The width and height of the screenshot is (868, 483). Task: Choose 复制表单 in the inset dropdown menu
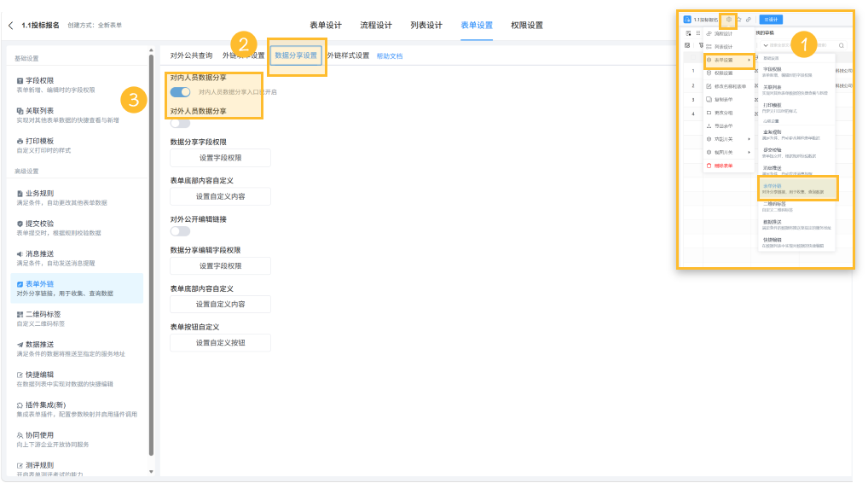(x=728, y=100)
